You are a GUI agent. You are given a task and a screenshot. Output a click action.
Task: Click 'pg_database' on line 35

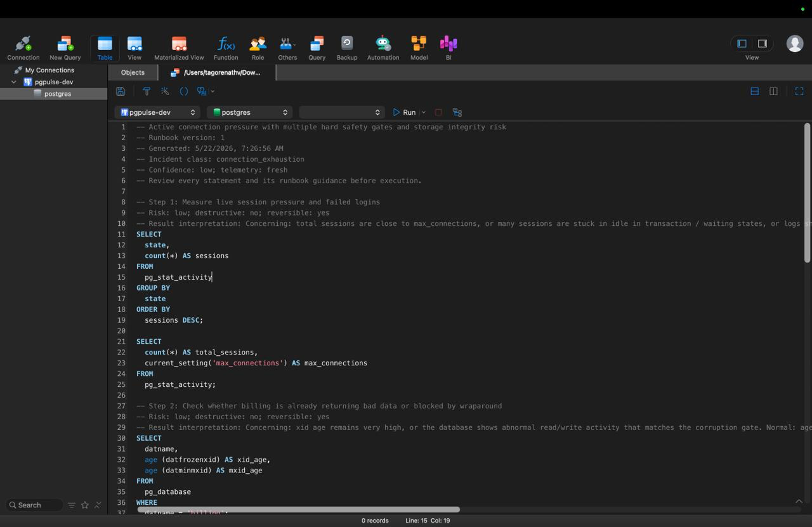(167, 491)
